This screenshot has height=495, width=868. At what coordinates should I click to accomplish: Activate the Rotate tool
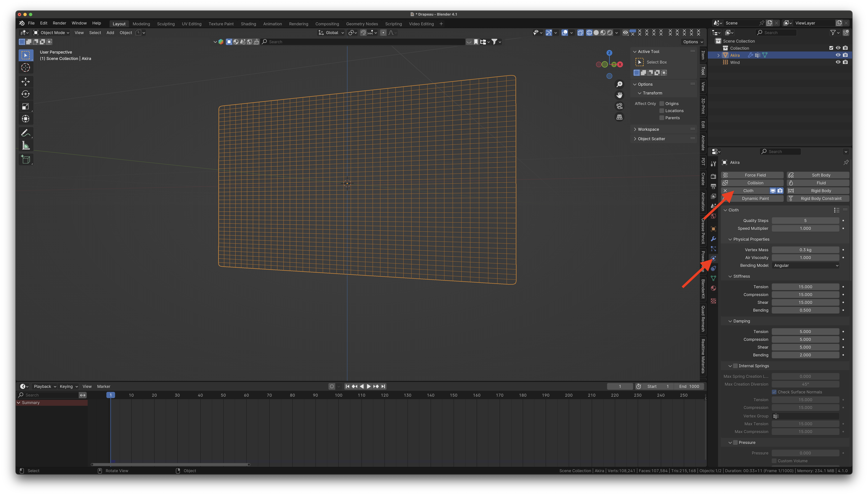pos(25,94)
